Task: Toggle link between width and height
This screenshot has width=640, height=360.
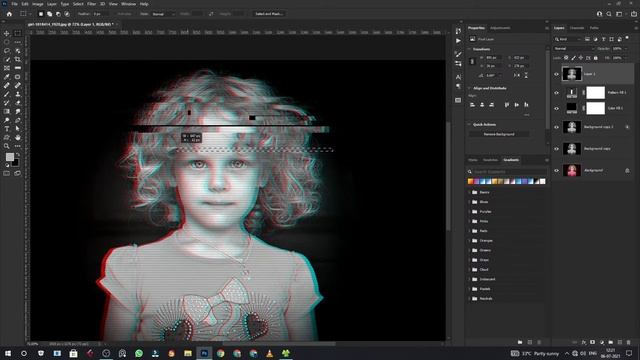Action: (472, 62)
